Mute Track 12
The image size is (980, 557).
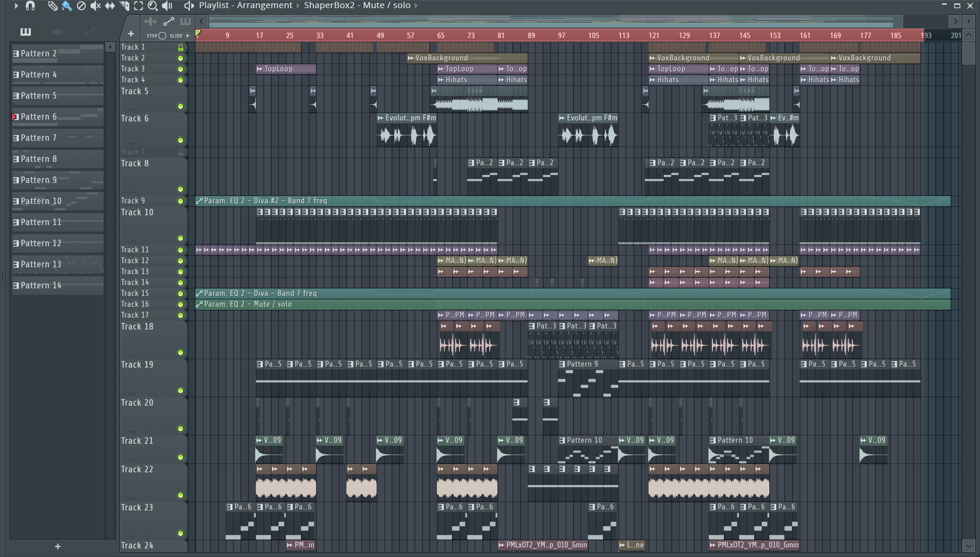180,261
